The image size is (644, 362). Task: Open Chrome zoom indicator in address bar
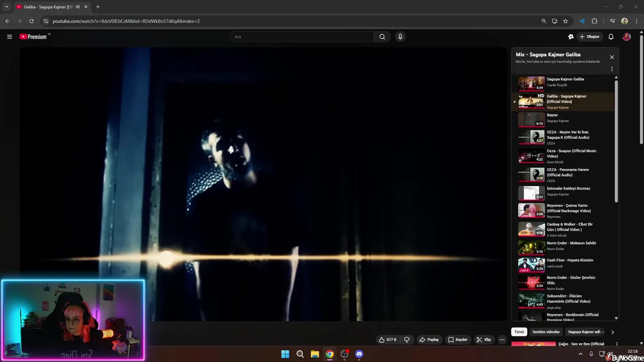543,21
